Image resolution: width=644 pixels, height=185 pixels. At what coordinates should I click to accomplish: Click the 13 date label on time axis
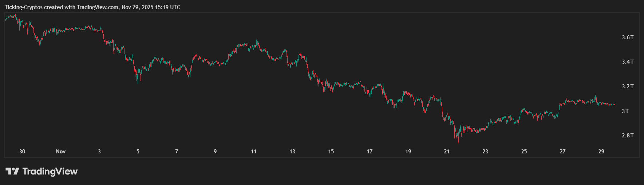click(292, 152)
